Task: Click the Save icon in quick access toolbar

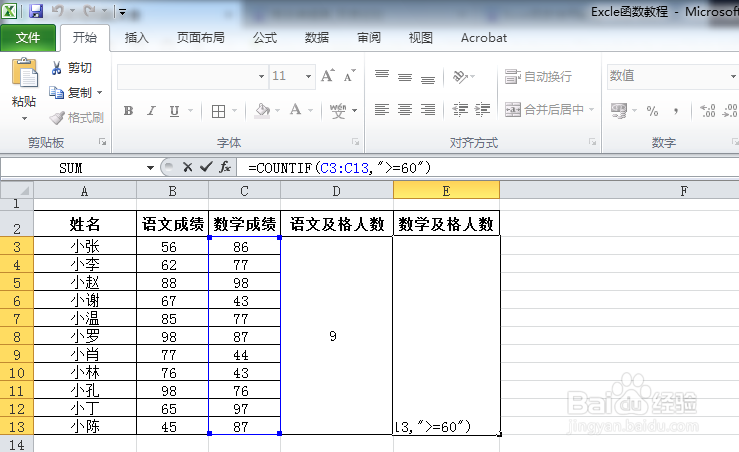Action: 36,11
